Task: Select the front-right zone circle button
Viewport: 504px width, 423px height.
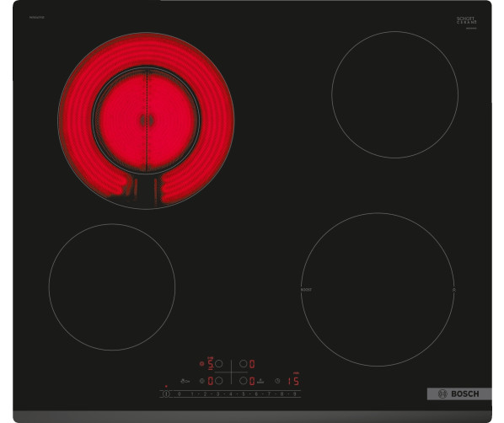Action: click(244, 381)
